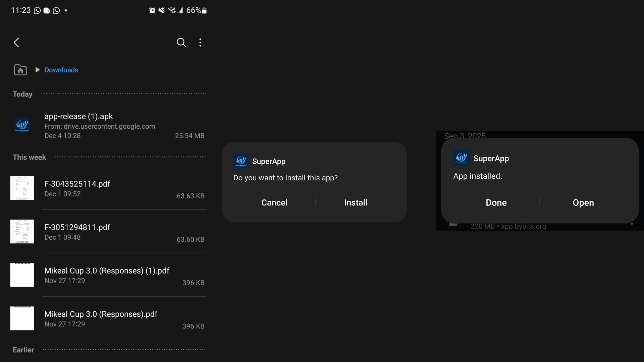Expand the breadcrumb arrow before Downloads
This screenshot has width=644, height=362.
(x=38, y=70)
